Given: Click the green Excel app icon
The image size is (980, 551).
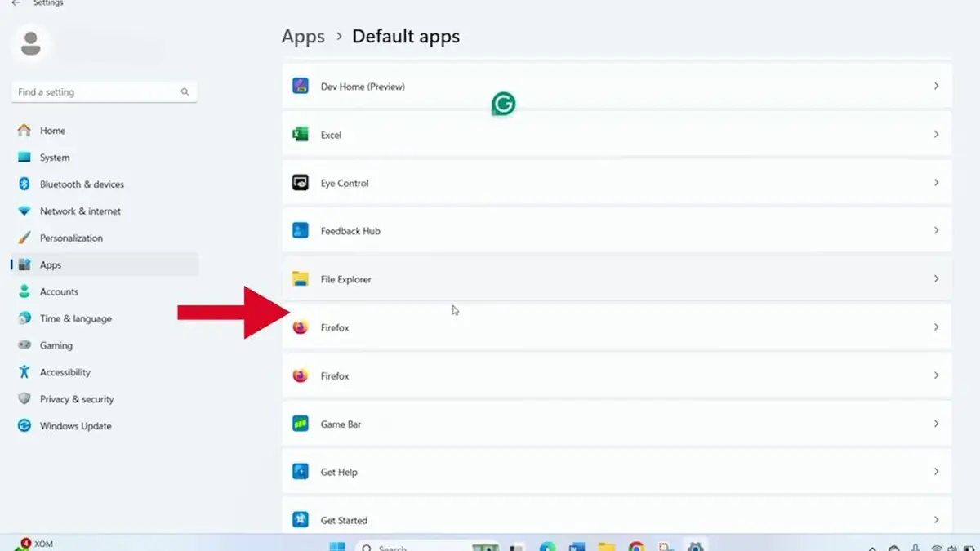Looking at the screenshot, I should (301, 135).
